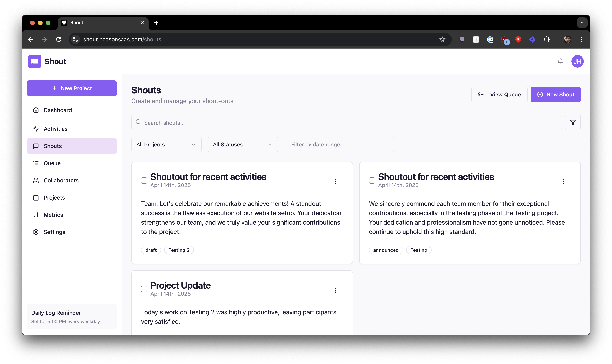Image resolution: width=612 pixels, height=364 pixels.
Task: Expand the All Projects dropdown
Action: click(x=166, y=145)
